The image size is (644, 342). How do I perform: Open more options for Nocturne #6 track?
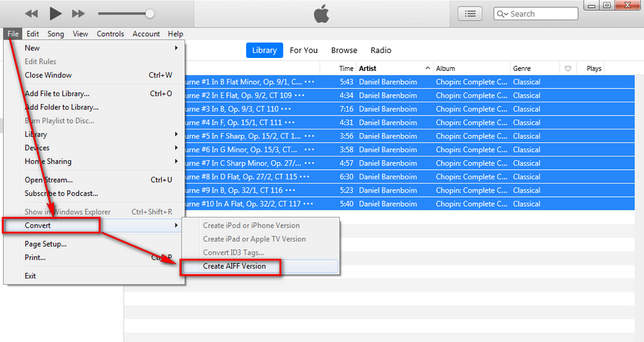(310, 150)
